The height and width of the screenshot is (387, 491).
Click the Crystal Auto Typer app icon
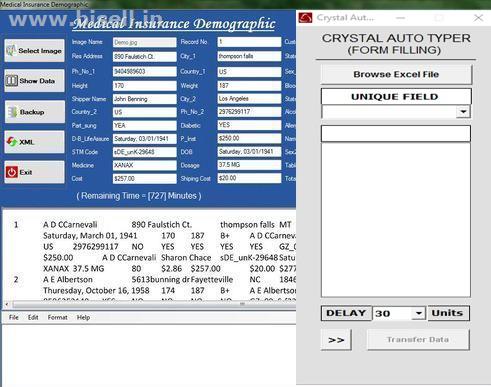[305, 18]
